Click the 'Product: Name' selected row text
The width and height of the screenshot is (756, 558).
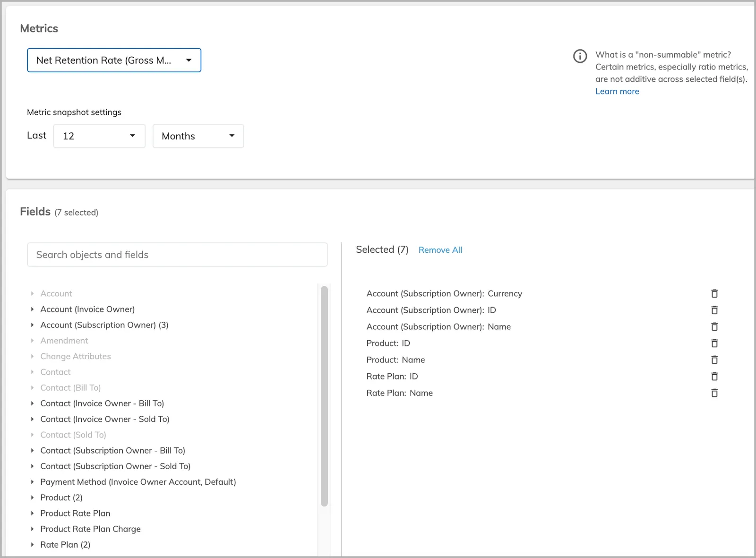(395, 360)
